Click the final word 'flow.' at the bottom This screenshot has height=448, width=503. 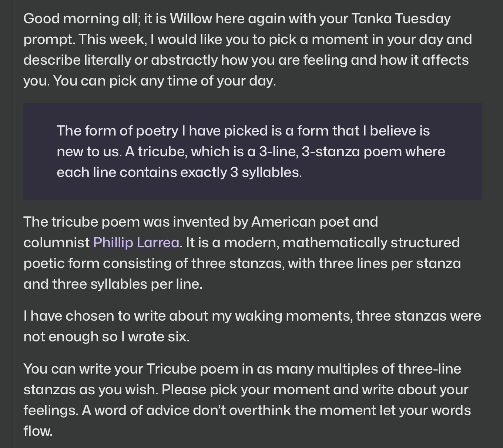coord(38,431)
